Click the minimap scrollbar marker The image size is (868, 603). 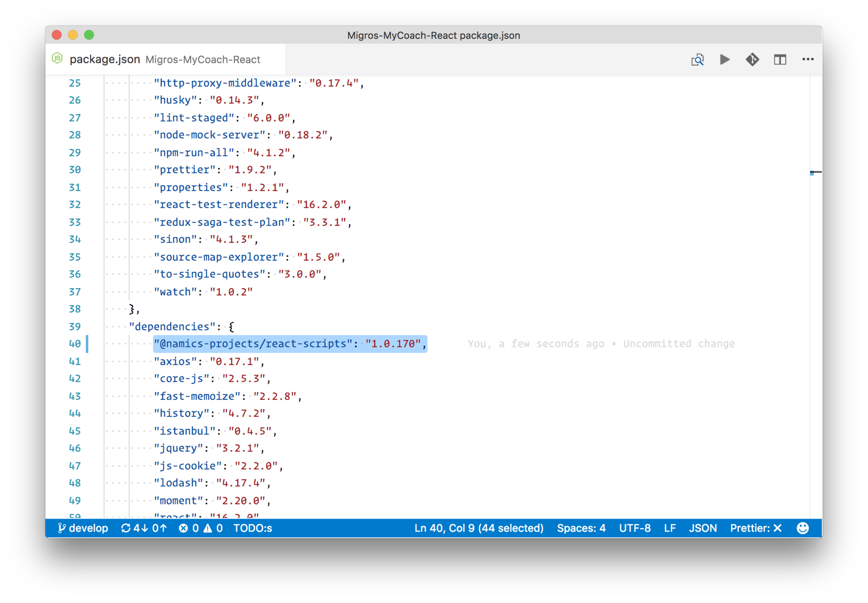pos(815,172)
